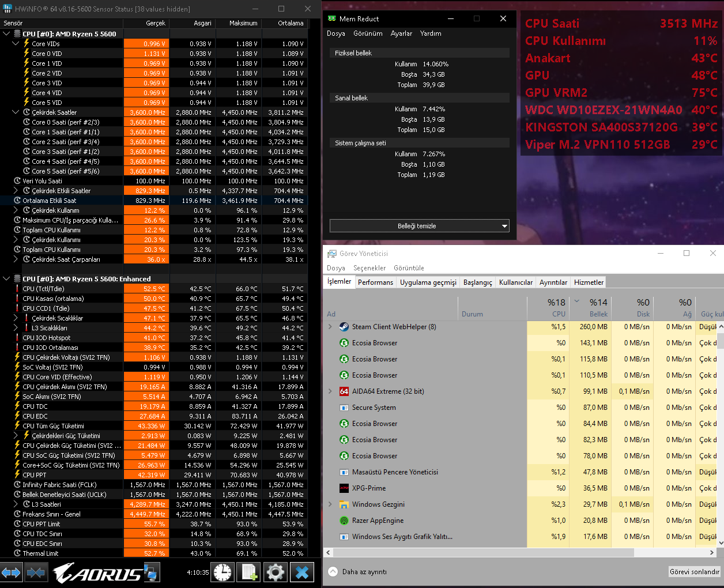Click the clock icon beside Veri Yolu Saati

17,181
